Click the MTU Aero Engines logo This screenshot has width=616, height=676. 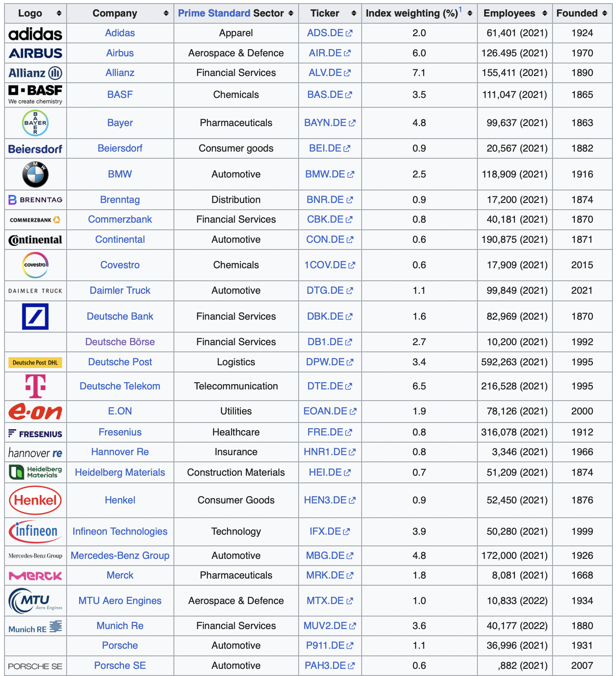35,601
